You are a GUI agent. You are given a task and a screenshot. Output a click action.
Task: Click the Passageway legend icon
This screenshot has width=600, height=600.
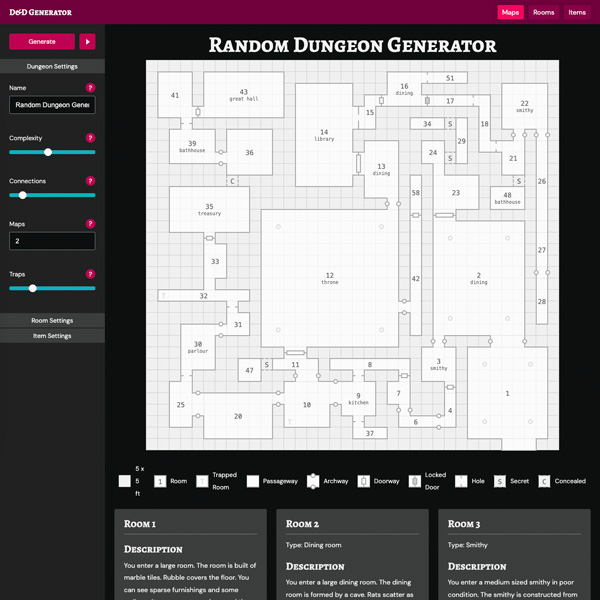[x=253, y=481]
